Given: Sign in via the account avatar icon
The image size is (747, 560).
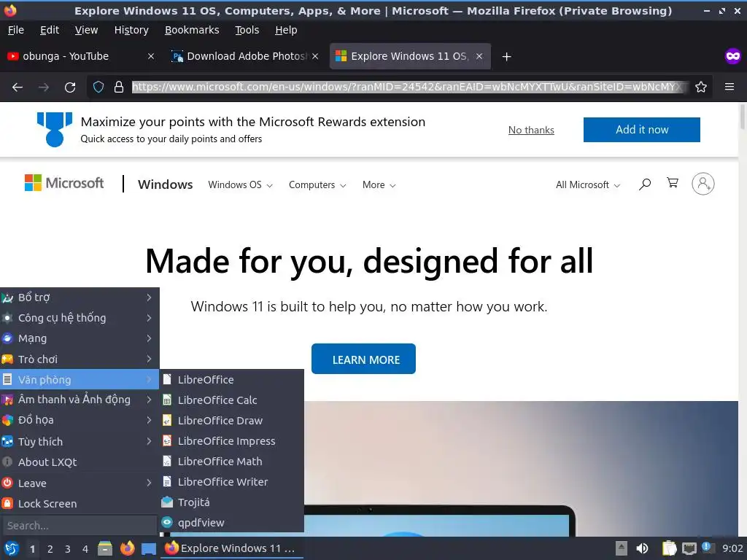Looking at the screenshot, I should pyautogui.click(x=703, y=184).
